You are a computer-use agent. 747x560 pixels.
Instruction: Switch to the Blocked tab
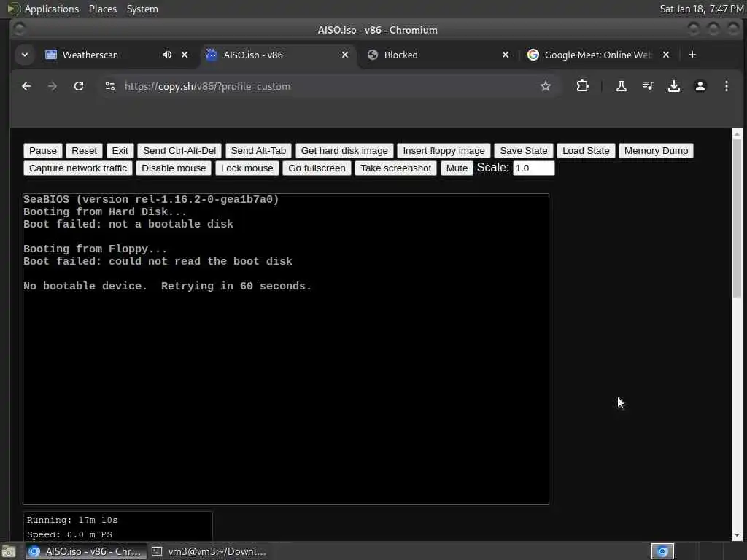[400, 55]
